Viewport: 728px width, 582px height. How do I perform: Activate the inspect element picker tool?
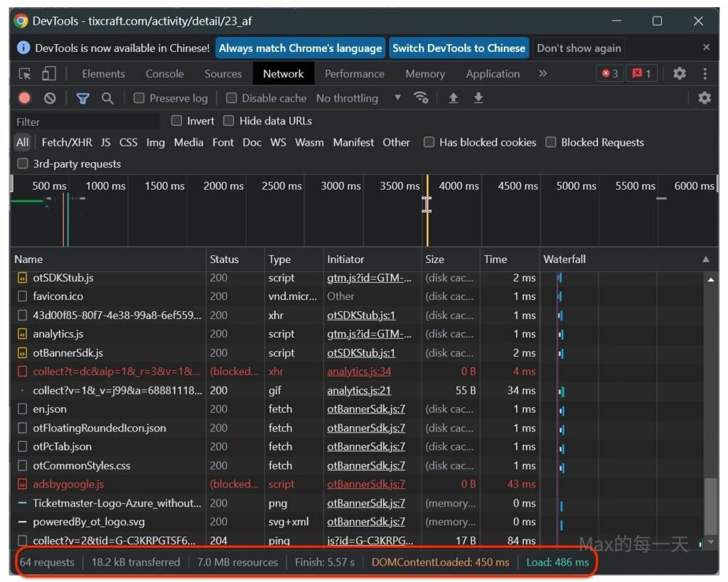coord(26,74)
